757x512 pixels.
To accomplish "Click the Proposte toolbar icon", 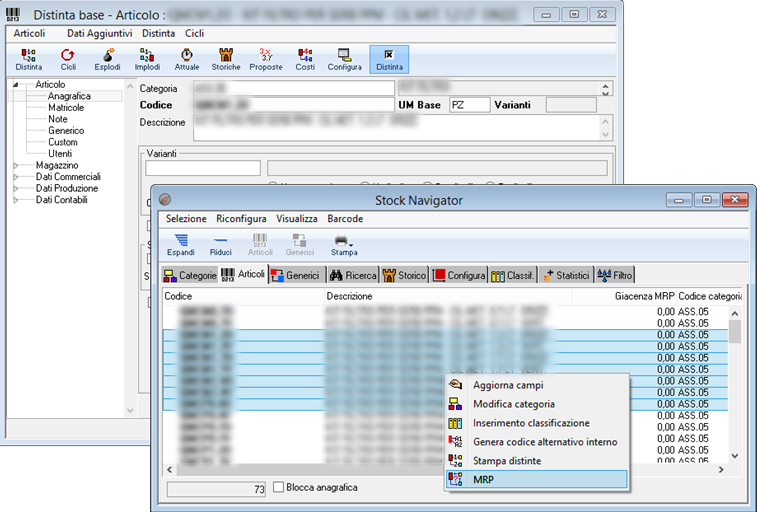I will (x=266, y=59).
